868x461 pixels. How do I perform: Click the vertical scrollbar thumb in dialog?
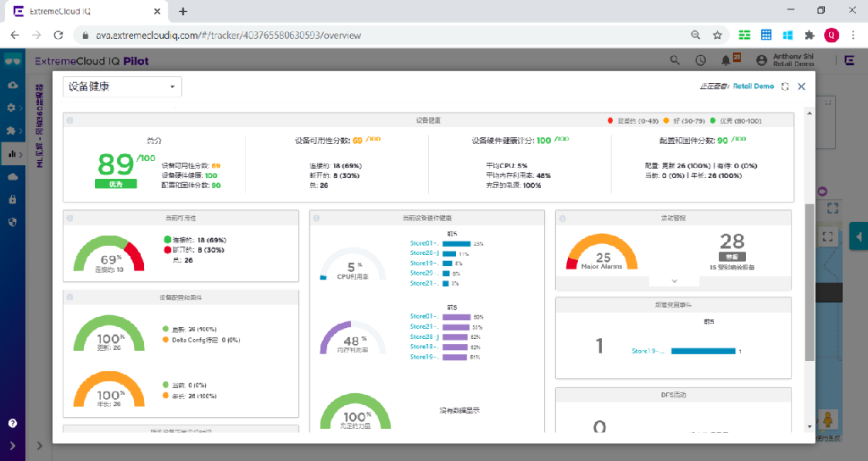tap(810, 282)
